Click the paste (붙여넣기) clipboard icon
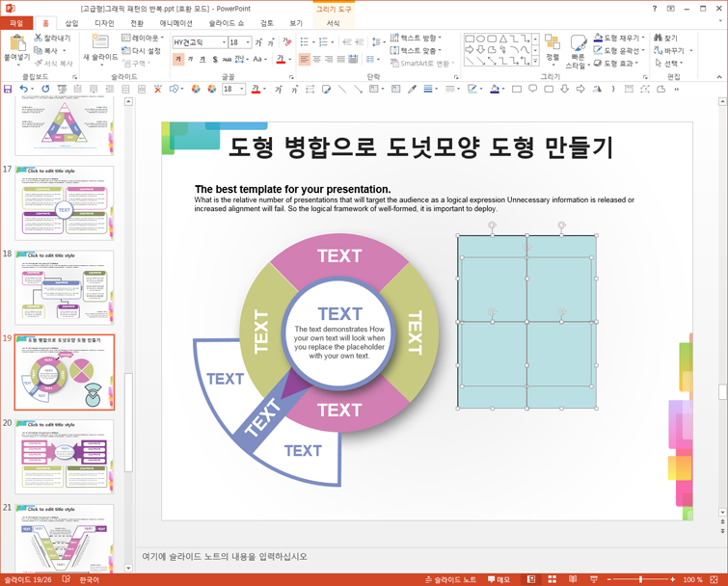The image size is (728, 586). click(x=17, y=43)
